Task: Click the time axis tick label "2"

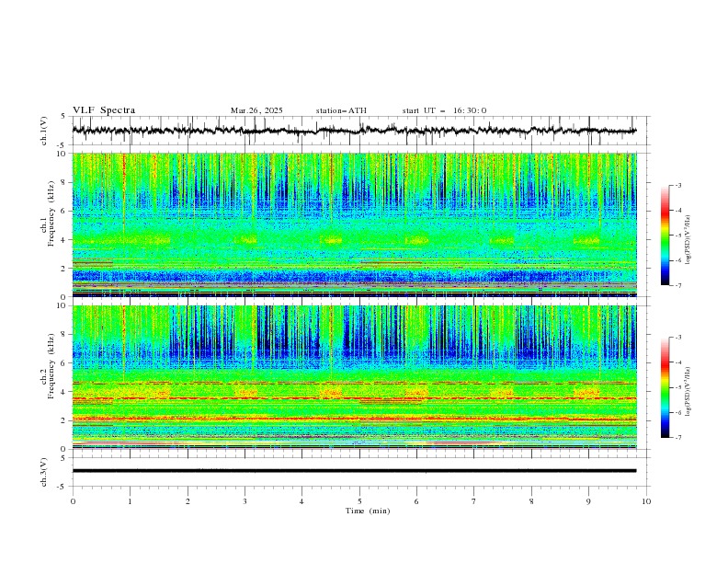Action: 188,501
